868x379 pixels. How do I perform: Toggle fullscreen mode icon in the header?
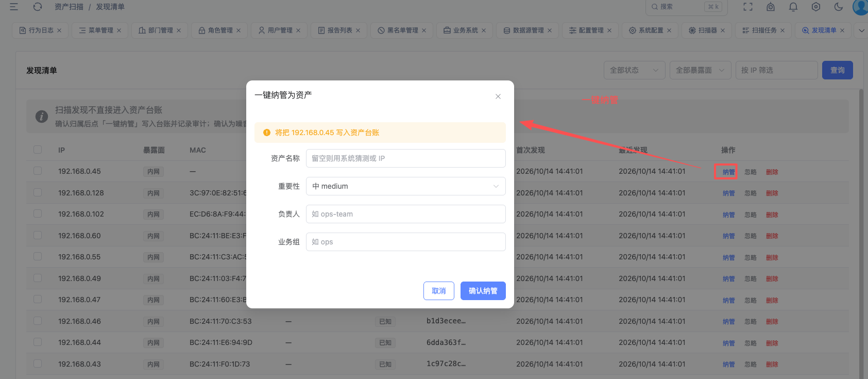pyautogui.click(x=748, y=7)
